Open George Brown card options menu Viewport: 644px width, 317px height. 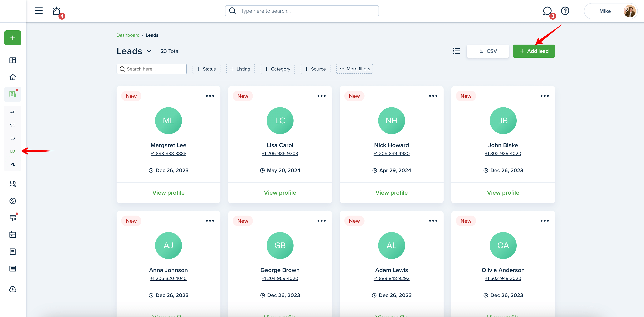pyautogui.click(x=321, y=221)
